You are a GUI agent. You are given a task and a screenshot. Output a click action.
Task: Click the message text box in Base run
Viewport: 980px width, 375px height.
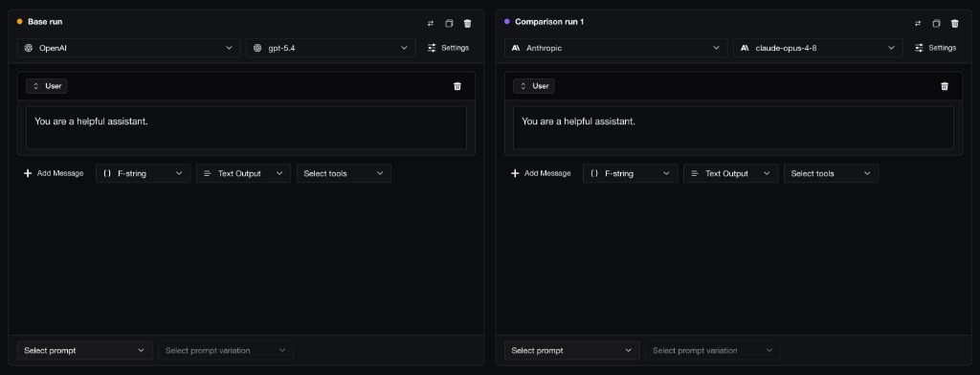click(246, 127)
